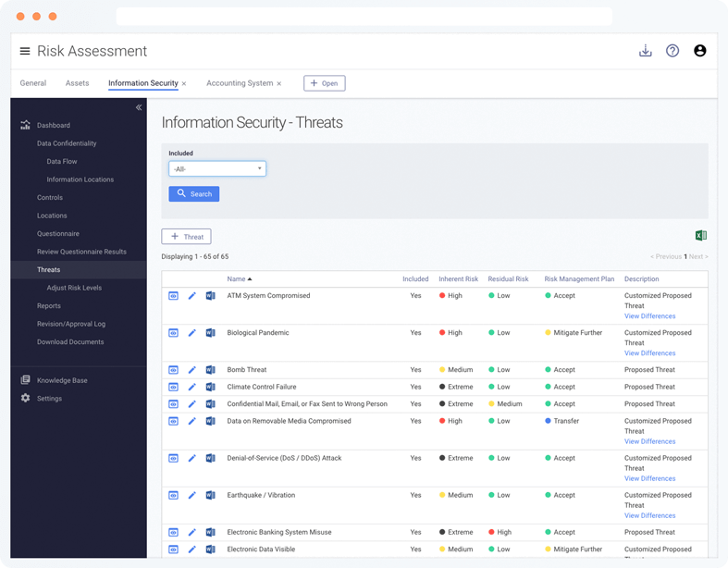The height and width of the screenshot is (568, 728).
Task: Open the user account profile icon
Action: (699, 51)
